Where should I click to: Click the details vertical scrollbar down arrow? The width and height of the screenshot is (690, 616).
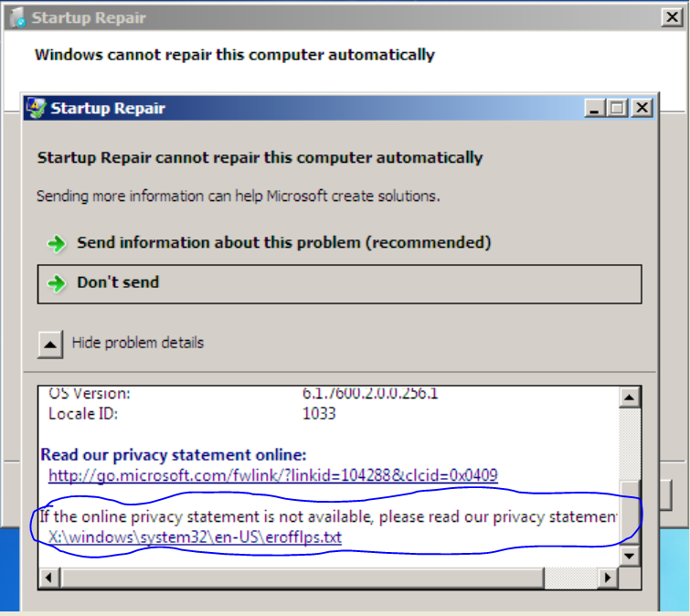tap(630, 557)
